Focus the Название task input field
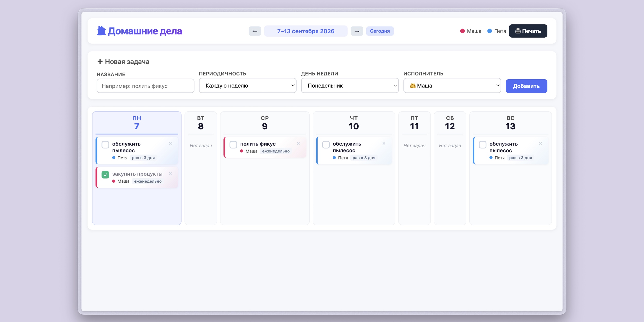The width and height of the screenshot is (644, 322). coord(145,86)
